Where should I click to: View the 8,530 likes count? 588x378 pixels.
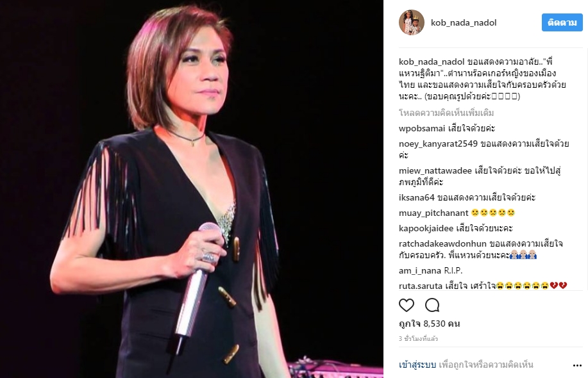430,324
